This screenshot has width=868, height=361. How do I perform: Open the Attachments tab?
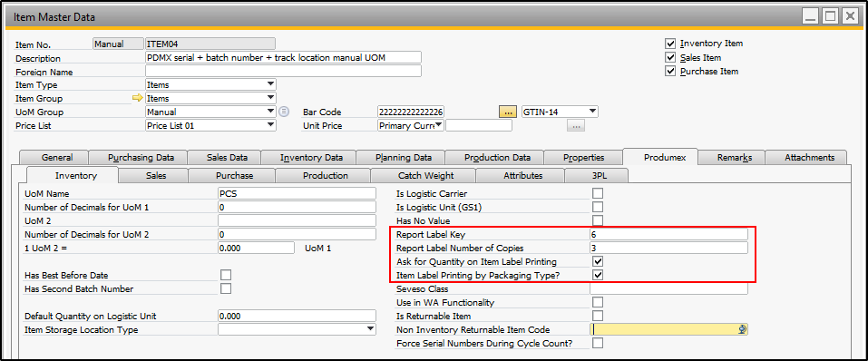pos(809,157)
